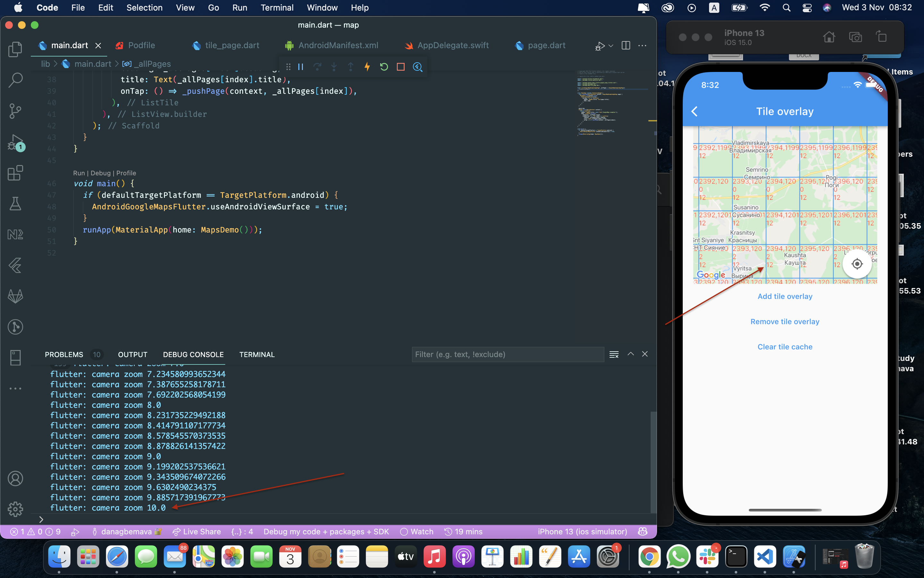924x578 pixels.
Task: Tap Remove tile overlay in simulator
Action: 785,321
